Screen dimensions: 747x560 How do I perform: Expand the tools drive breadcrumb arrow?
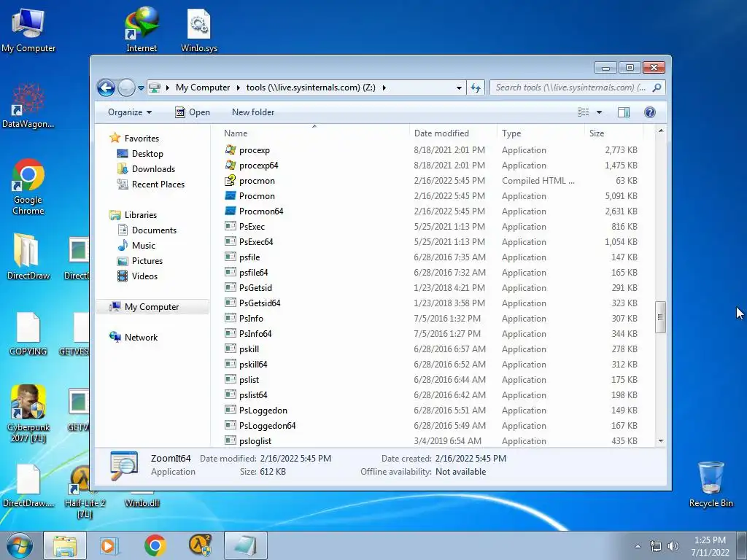coord(384,87)
